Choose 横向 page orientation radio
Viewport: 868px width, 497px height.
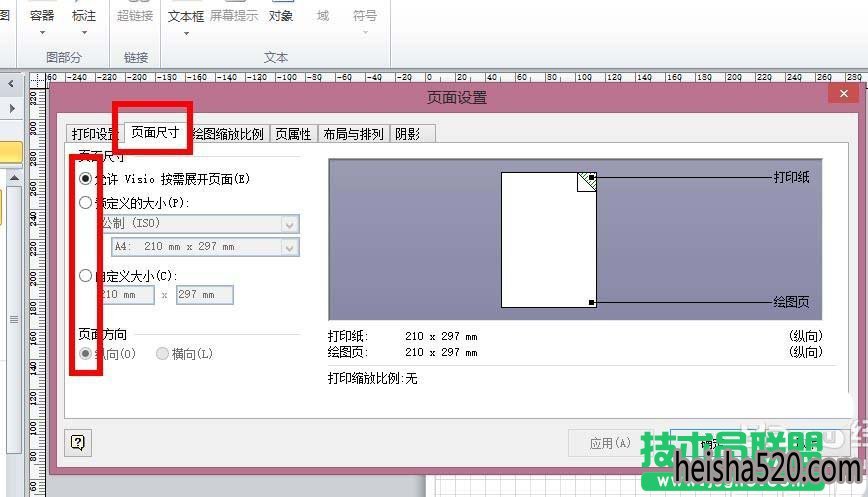[162, 353]
